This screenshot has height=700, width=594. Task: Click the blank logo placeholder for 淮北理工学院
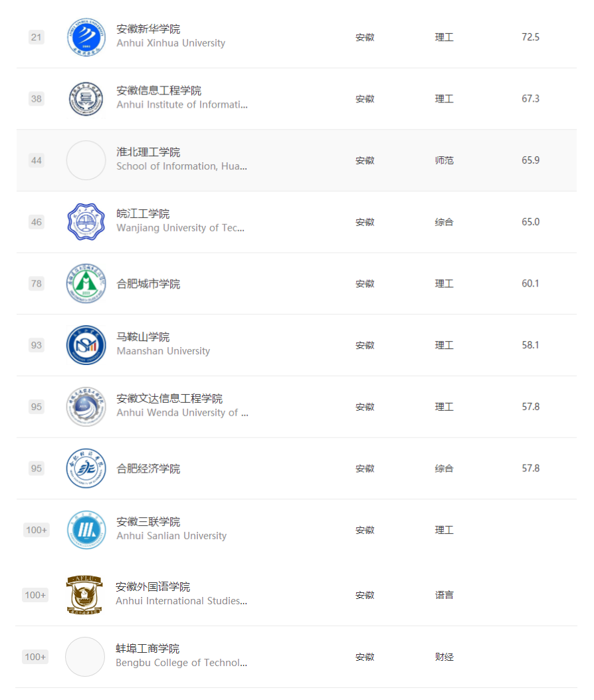point(86,160)
